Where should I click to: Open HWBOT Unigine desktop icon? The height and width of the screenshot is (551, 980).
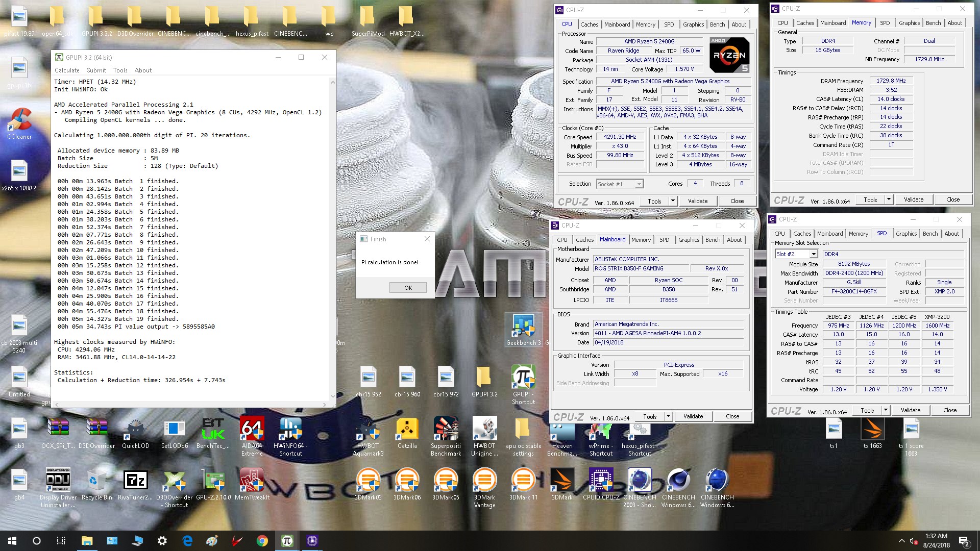coord(484,436)
